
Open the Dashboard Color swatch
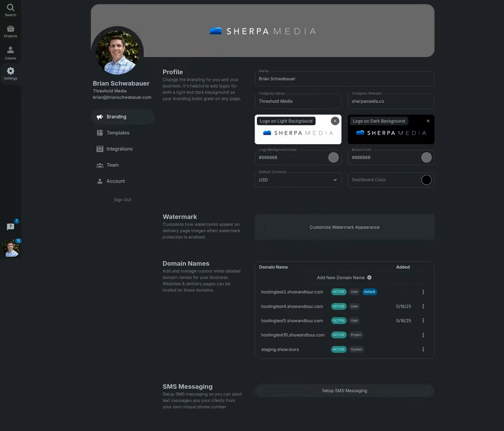click(x=426, y=180)
